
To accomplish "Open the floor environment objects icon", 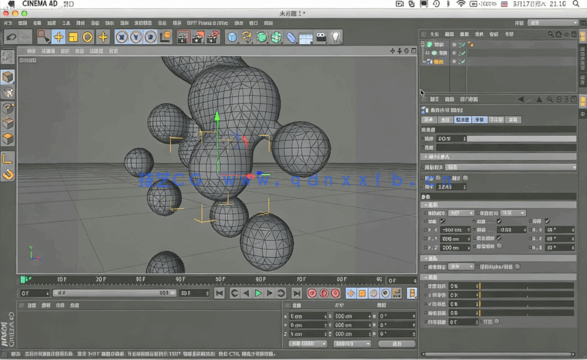I will [306, 37].
